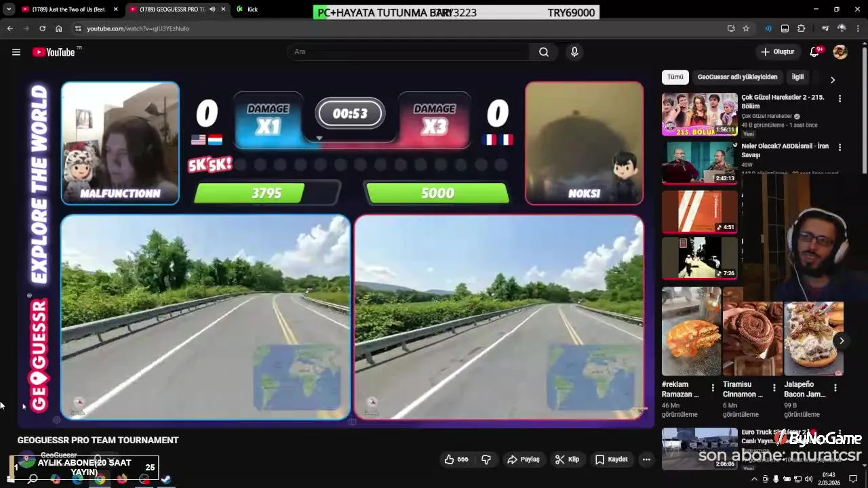Click the Paylaş share button
The image size is (868, 488).
[x=523, y=460]
